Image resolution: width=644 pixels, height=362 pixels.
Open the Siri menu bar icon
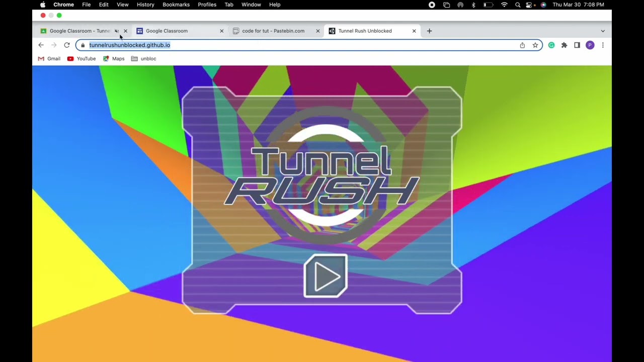[543, 5]
